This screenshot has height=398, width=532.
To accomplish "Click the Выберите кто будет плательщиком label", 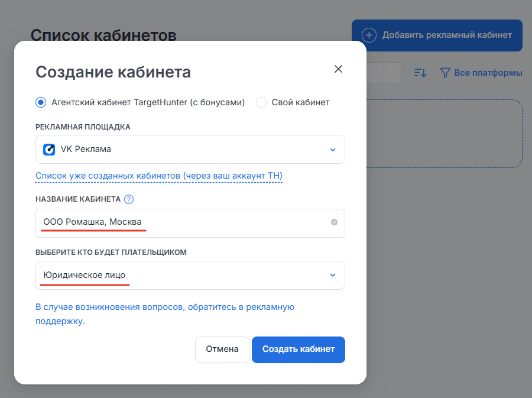I will pyautogui.click(x=111, y=253).
